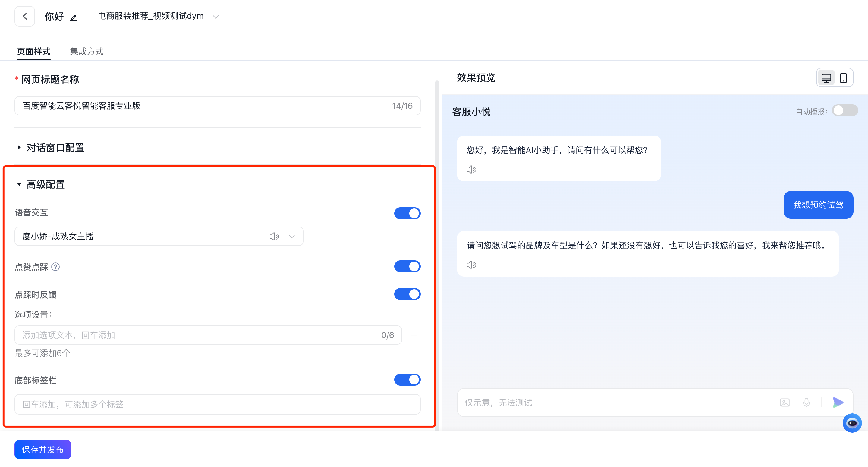
Task: Click the microphone icon in chat input
Action: pos(806,402)
